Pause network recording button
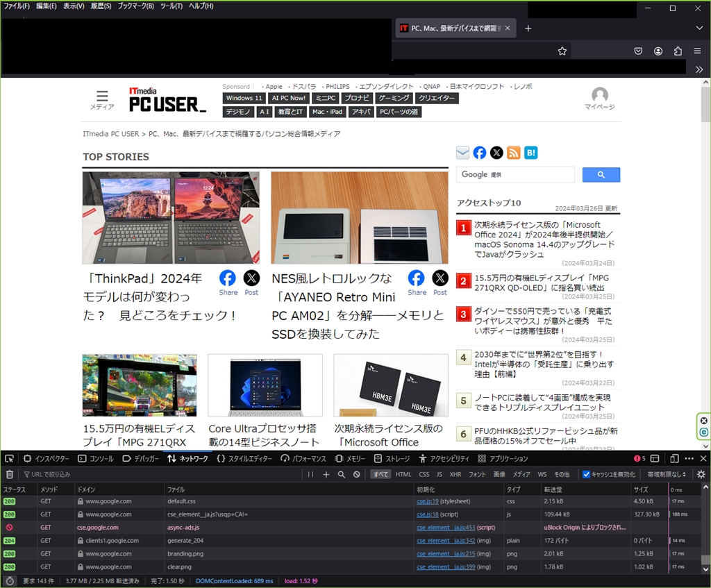 [x=310, y=474]
